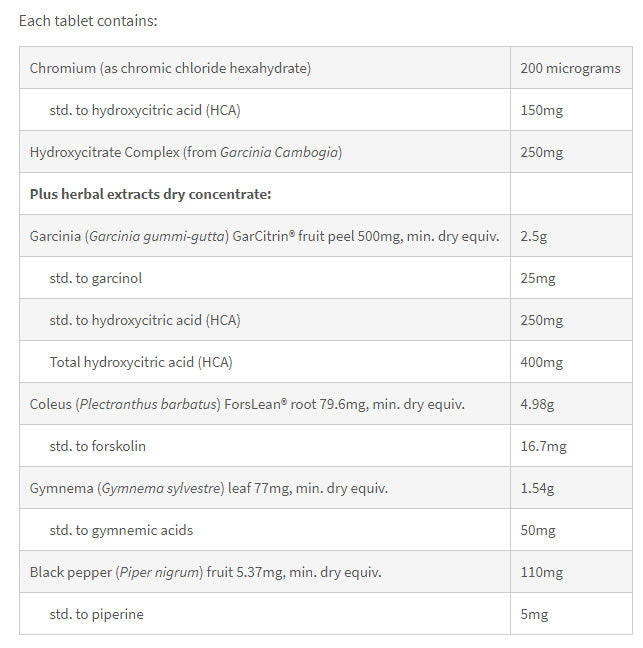Image resolution: width=643 pixels, height=648 pixels.
Task: Click the Coleus ForsLean root ingredient
Action: point(247,404)
